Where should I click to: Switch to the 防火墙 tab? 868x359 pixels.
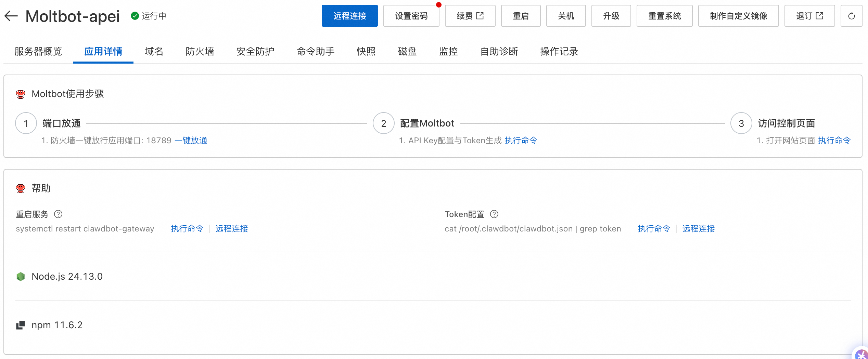(x=200, y=51)
